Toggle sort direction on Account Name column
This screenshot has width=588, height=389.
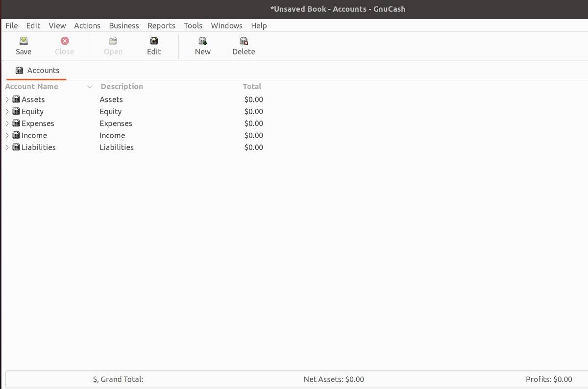(x=90, y=86)
